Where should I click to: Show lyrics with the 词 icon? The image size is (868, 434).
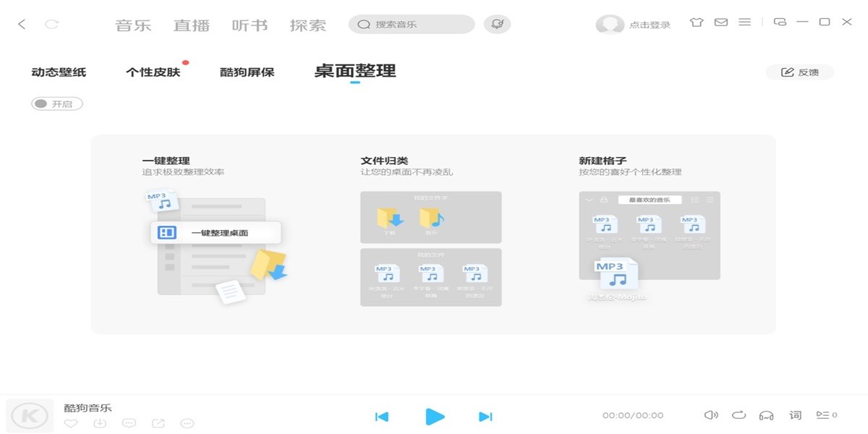795,415
